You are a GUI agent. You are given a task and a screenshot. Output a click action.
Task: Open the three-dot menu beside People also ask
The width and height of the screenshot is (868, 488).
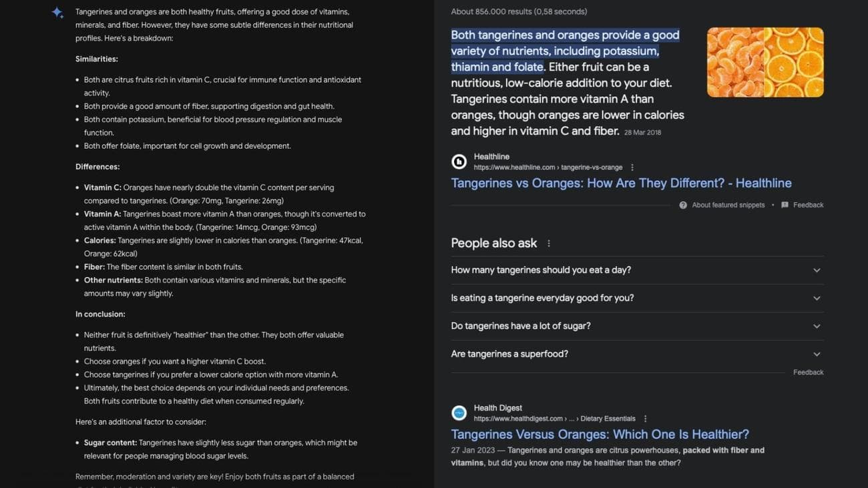coord(548,243)
